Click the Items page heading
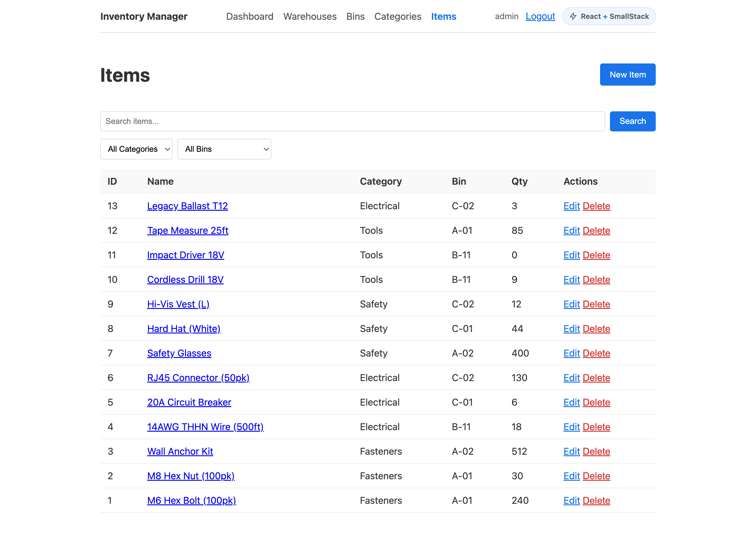Viewport: 756px width, 546px height. 125,75
